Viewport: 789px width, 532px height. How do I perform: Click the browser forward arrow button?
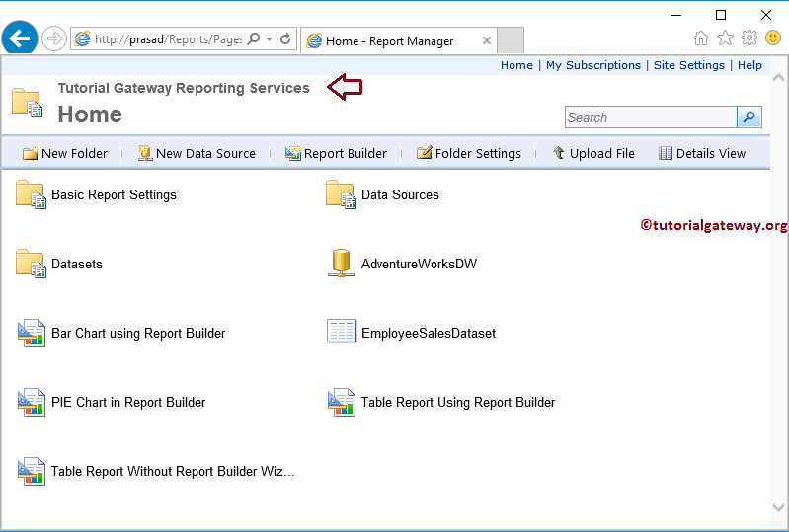tap(54, 38)
